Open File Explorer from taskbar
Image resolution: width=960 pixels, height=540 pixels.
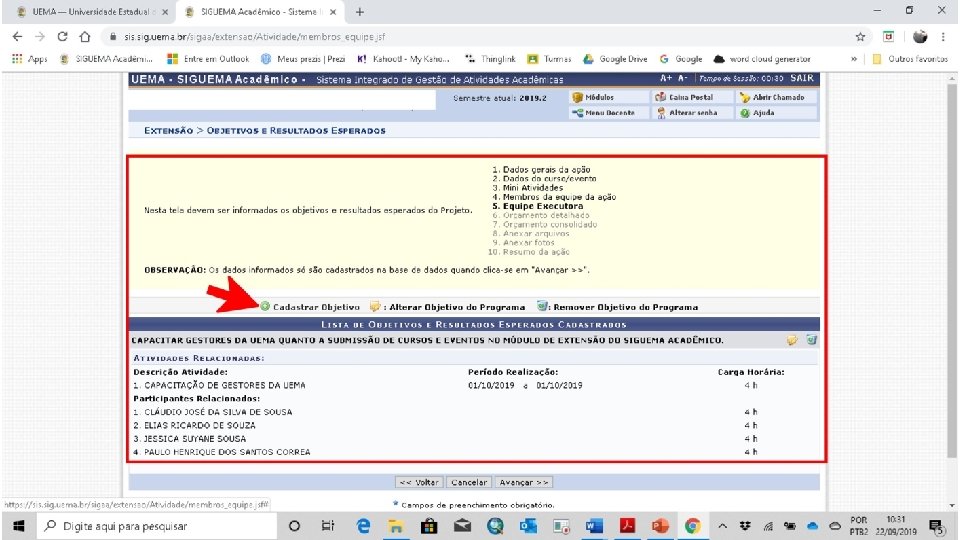(x=396, y=526)
